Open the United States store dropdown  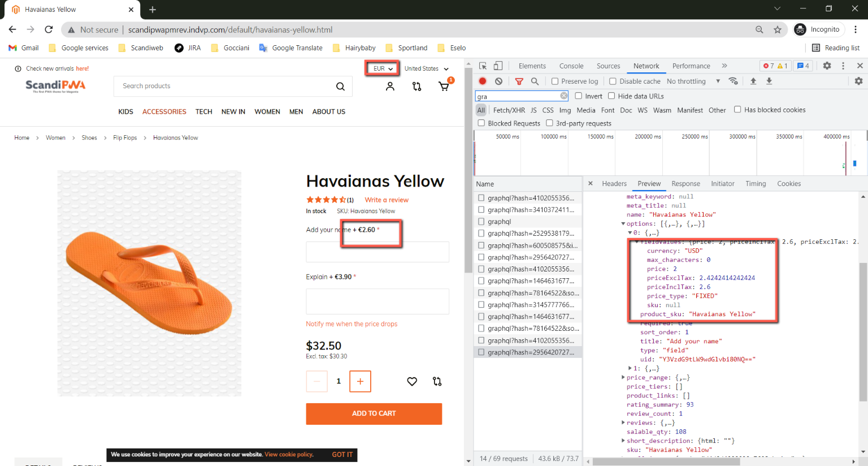(x=427, y=69)
